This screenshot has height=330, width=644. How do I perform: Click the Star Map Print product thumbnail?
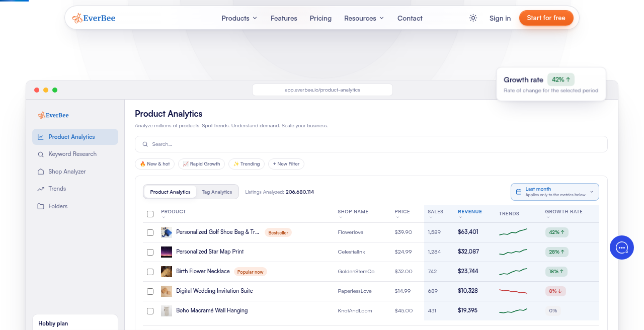pyautogui.click(x=167, y=252)
